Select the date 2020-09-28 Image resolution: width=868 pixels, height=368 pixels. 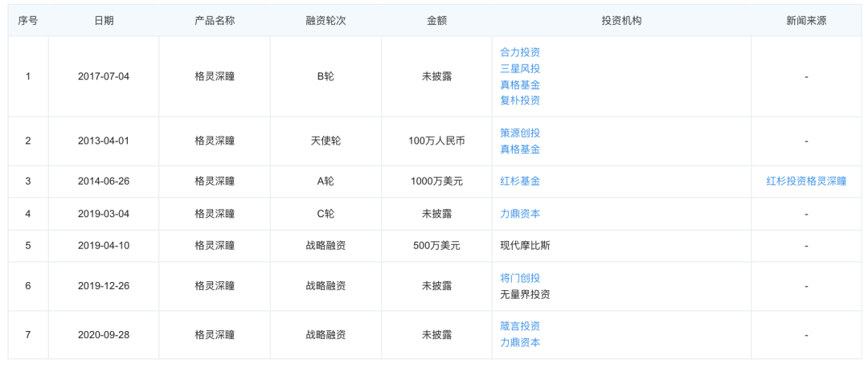click(x=104, y=335)
